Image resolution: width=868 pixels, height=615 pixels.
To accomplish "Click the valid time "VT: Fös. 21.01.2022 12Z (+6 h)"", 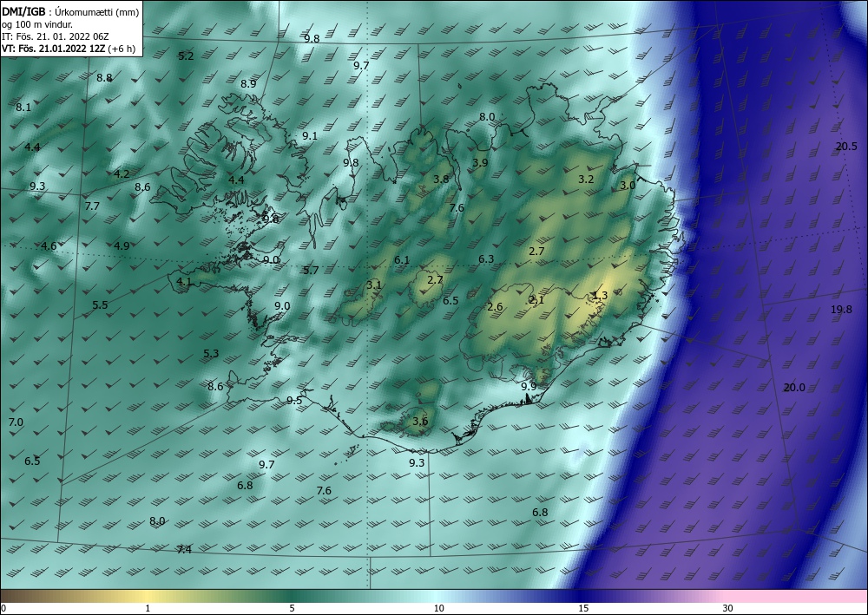I will coord(70,49).
